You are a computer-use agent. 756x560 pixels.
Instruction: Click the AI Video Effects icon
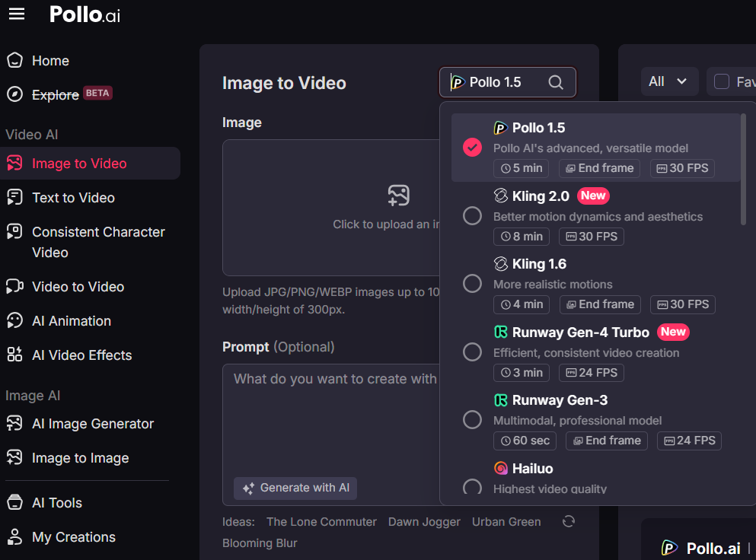[x=15, y=355]
